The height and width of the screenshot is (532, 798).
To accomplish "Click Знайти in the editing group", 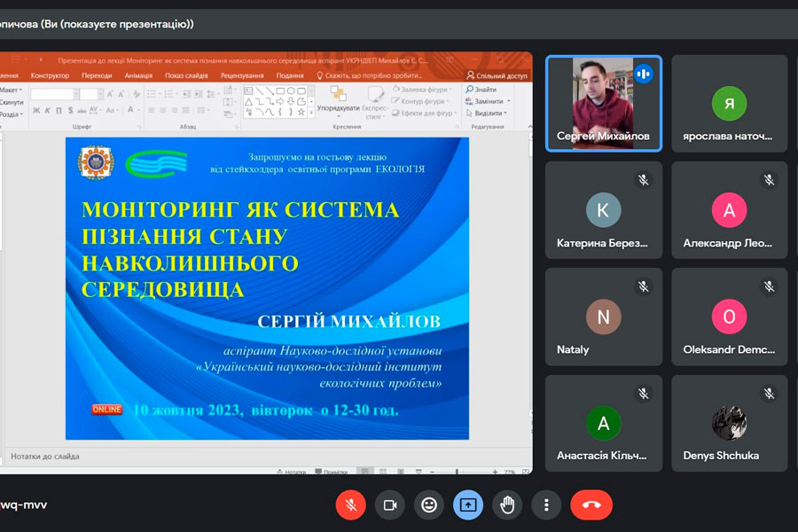I will click(x=481, y=89).
